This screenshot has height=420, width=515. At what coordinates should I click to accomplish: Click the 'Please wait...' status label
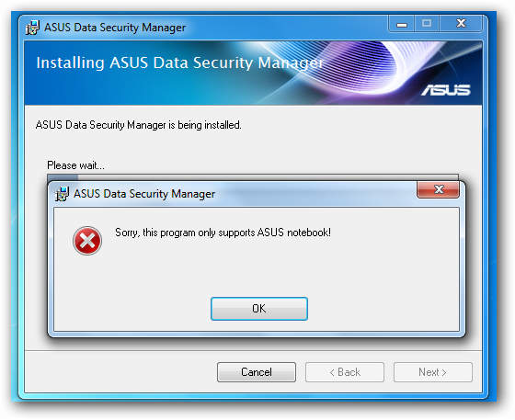[x=75, y=165]
